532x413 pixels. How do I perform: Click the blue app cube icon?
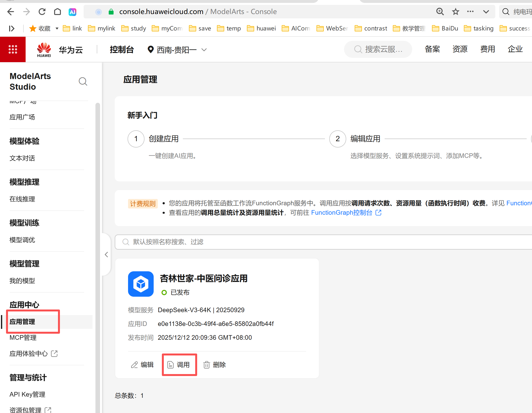pyautogui.click(x=141, y=284)
